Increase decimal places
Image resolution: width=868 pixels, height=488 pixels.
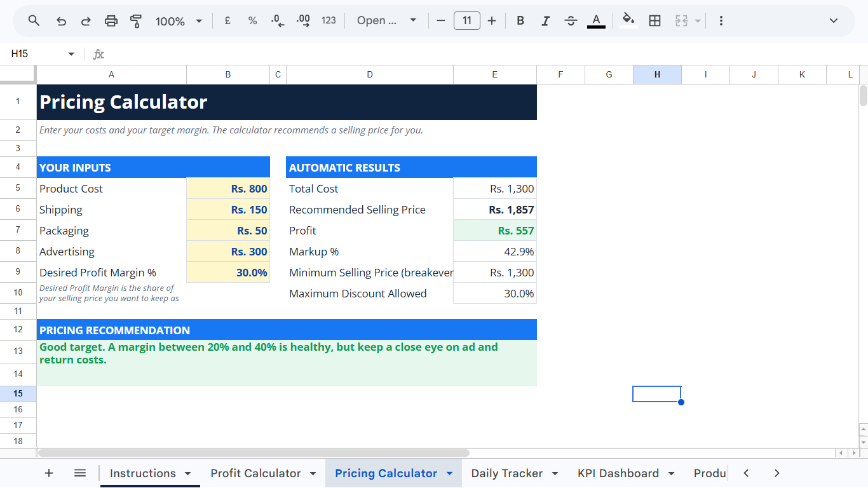pyautogui.click(x=303, y=21)
